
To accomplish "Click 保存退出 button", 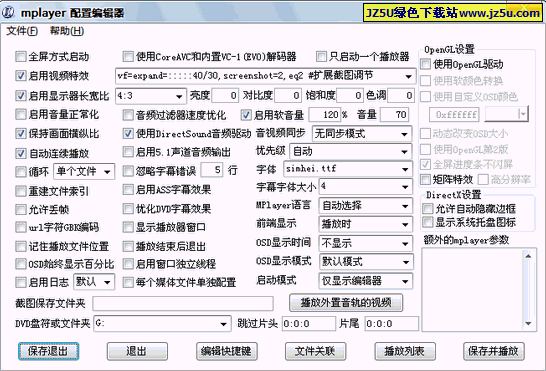I will (48, 351).
